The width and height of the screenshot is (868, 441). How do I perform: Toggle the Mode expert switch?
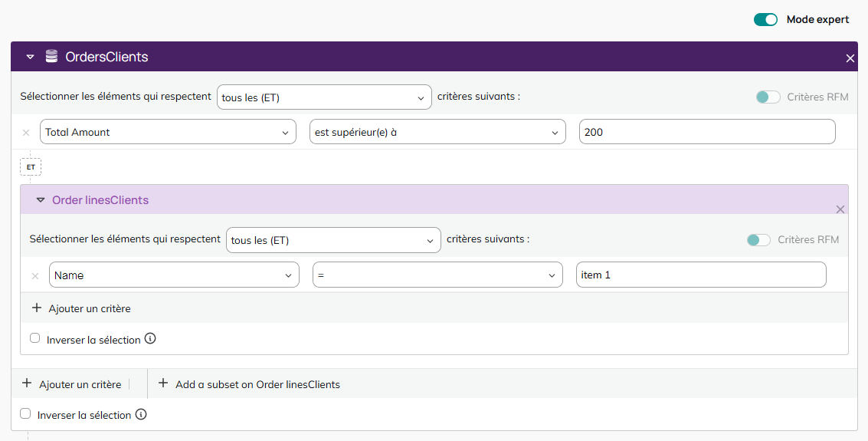tap(765, 19)
